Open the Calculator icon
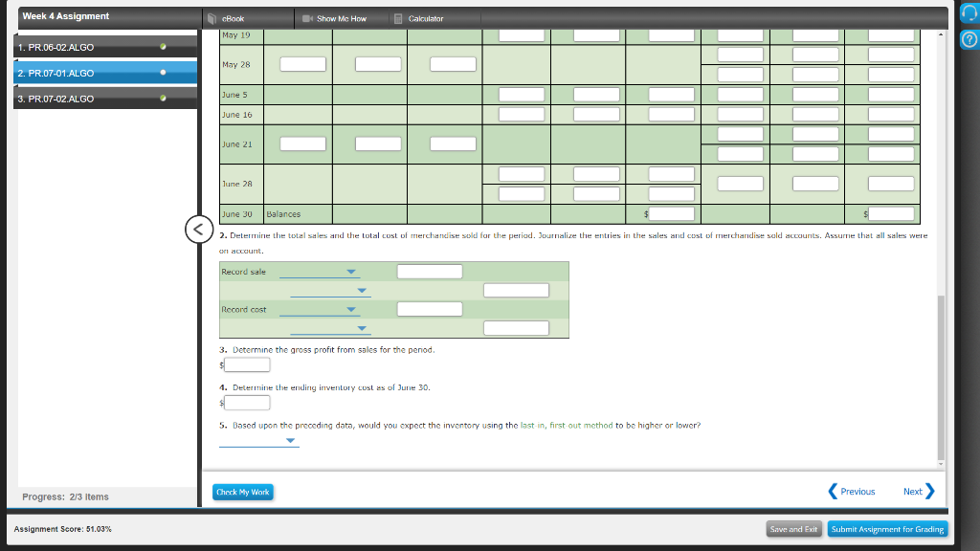 tap(398, 19)
